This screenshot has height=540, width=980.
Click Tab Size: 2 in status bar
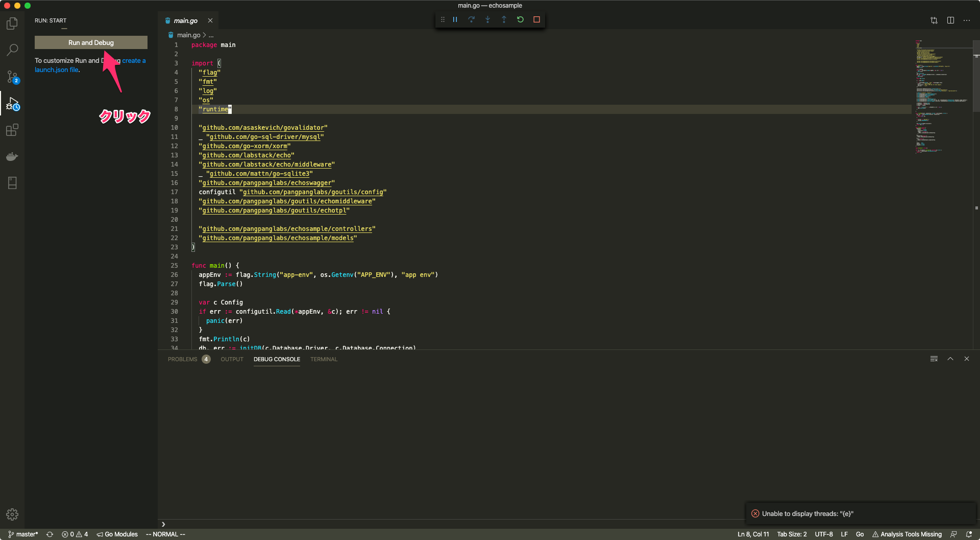click(792, 534)
